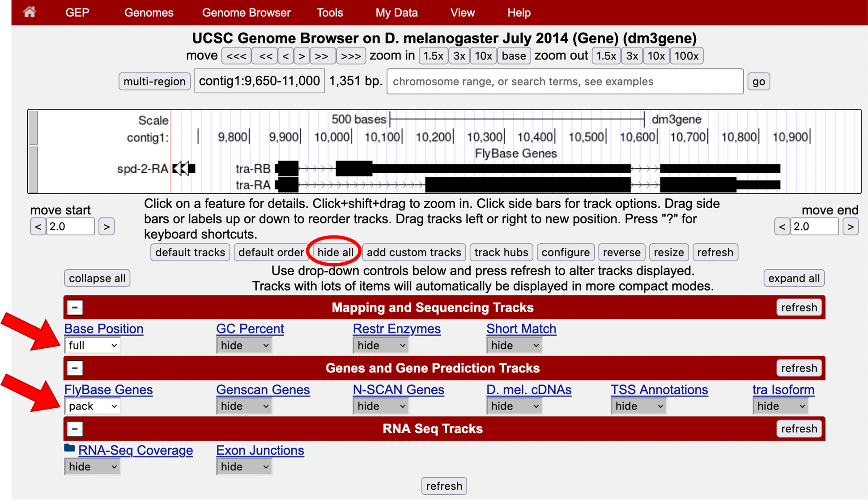Click the configure button
The width and height of the screenshot is (868, 500).
[566, 252]
